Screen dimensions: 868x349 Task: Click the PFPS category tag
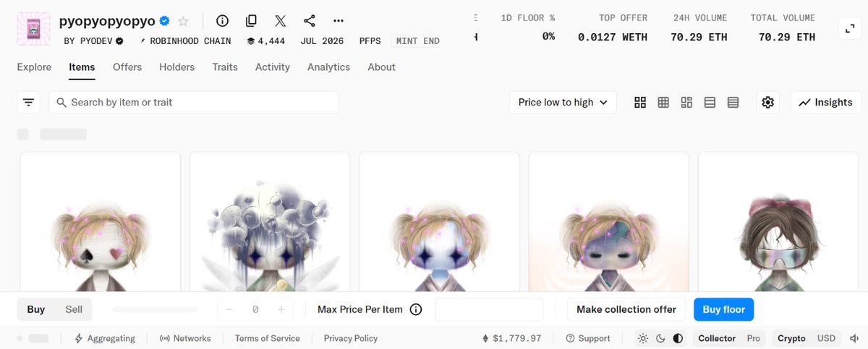(x=370, y=41)
